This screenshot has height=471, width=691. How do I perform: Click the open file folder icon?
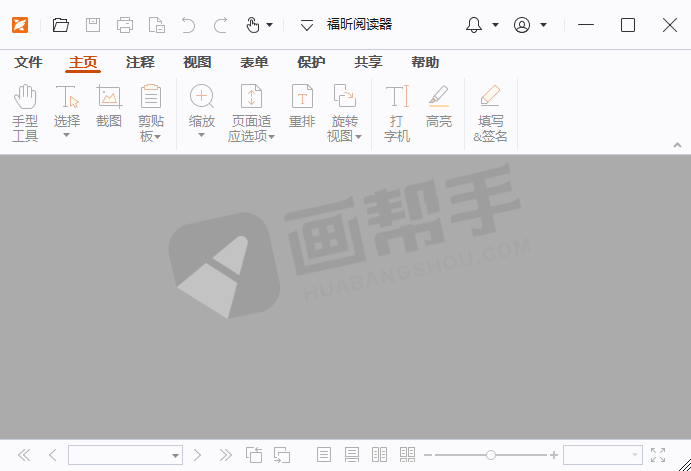(61, 25)
